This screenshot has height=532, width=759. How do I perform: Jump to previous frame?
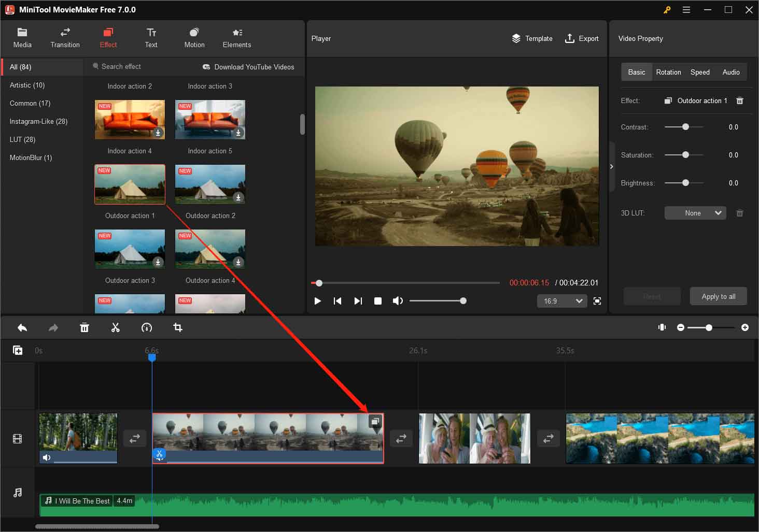338,301
